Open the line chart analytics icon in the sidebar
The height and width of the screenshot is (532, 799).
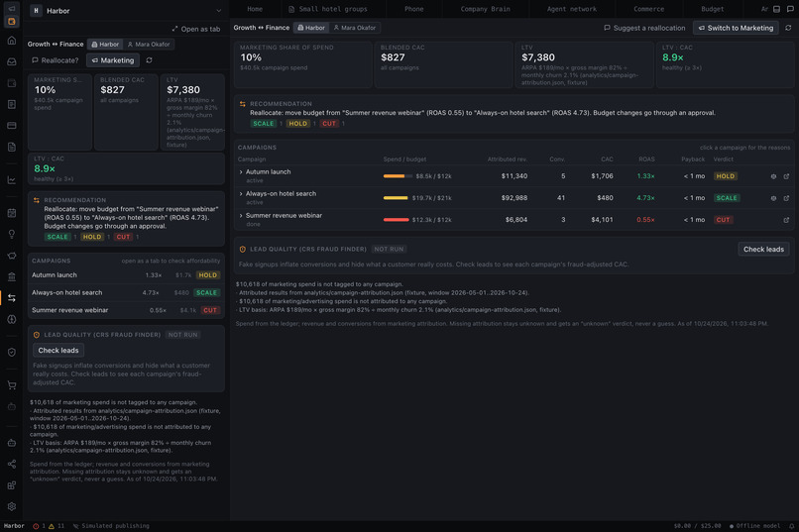coord(11,179)
